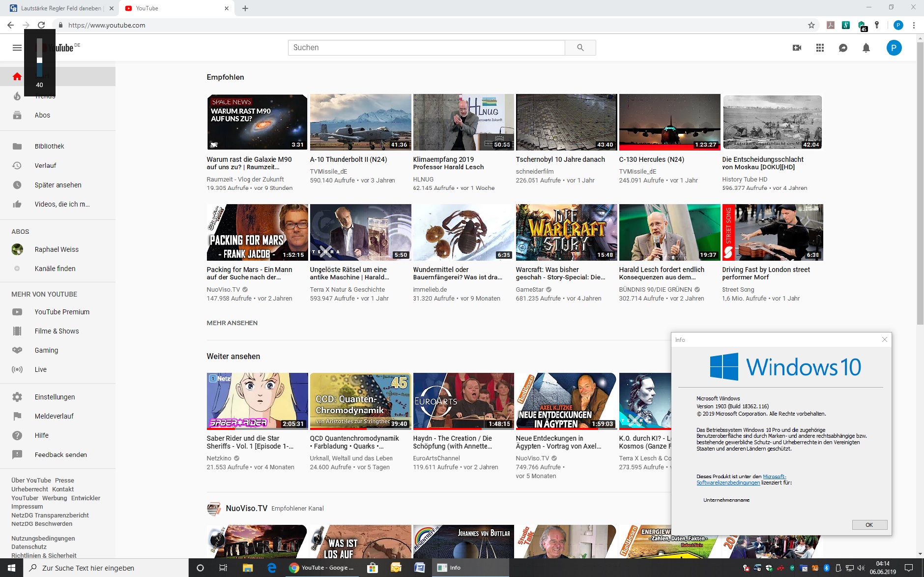
Task: Open the messages icon in YouTube header
Action: [843, 48]
